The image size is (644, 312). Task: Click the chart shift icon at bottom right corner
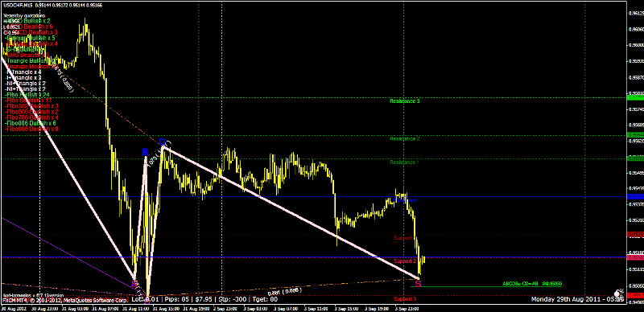tap(618, 293)
